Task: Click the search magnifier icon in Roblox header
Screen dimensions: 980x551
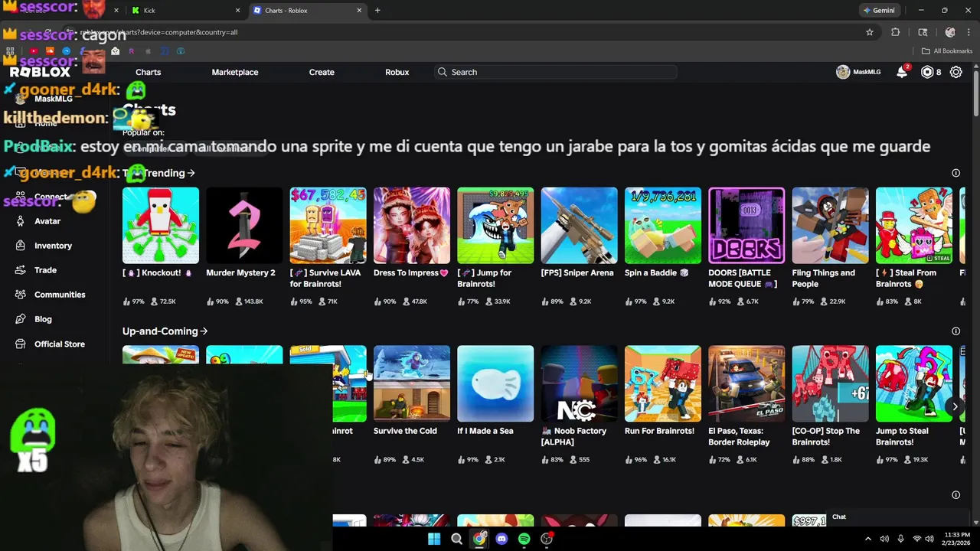Action: 443,72
